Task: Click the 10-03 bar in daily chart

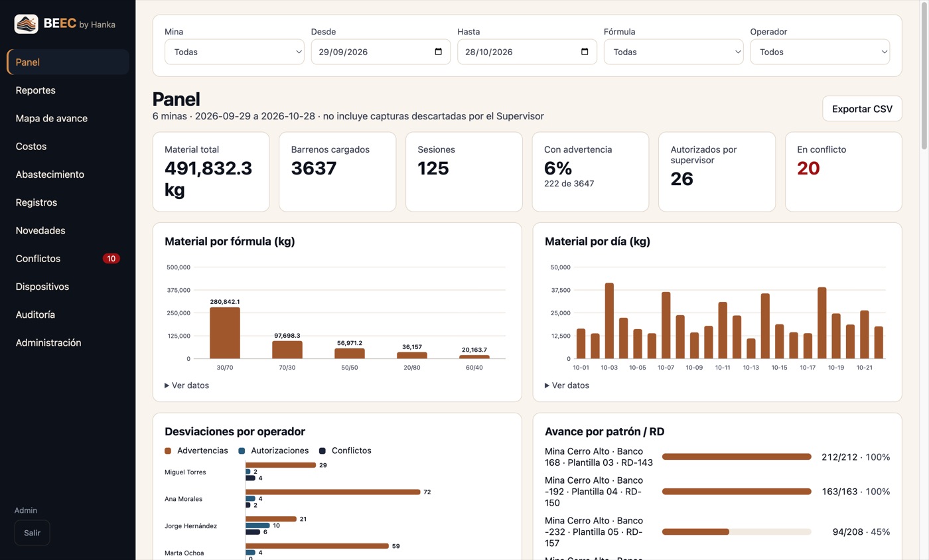Action: point(609,321)
